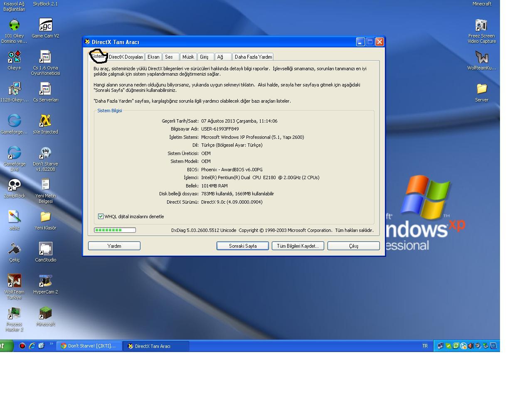The width and height of the screenshot is (532, 399).
Task: Click the DirectX 9.0c version text
Action: pyautogui.click(x=232, y=202)
